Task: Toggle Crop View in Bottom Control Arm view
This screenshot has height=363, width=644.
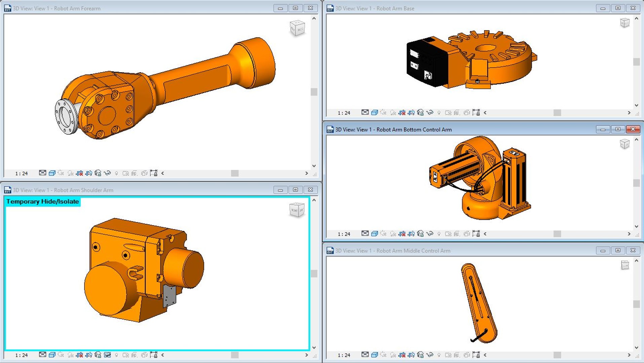Action: pyautogui.click(x=402, y=234)
